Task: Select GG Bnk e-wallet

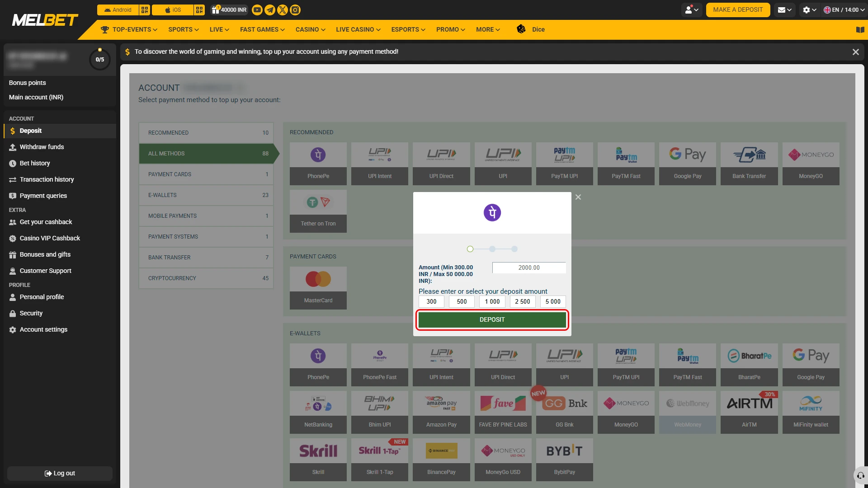Action: point(565,412)
